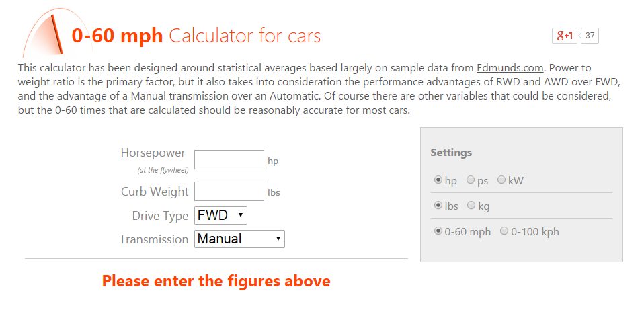644x314 pixels.
Task: Select the kW power unit radio button
Action: pos(501,180)
